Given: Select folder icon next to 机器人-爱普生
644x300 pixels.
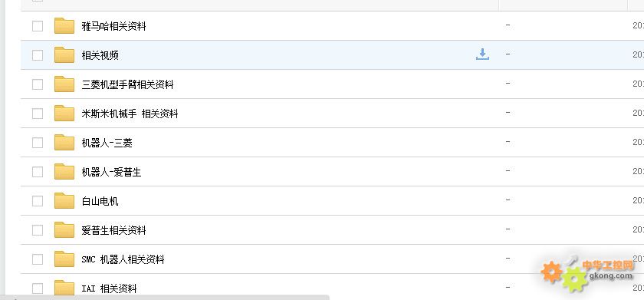Looking at the screenshot, I should pyautogui.click(x=64, y=172).
